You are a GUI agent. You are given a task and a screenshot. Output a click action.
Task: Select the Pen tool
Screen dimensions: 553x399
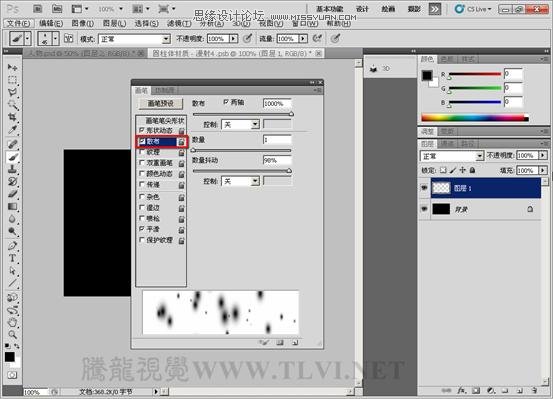click(x=12, y=245)
